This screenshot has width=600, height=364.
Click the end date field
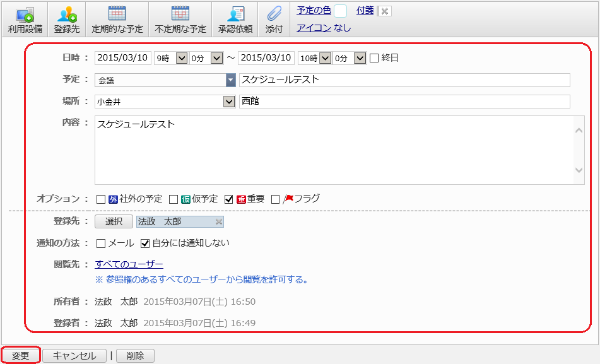(266, 58)
